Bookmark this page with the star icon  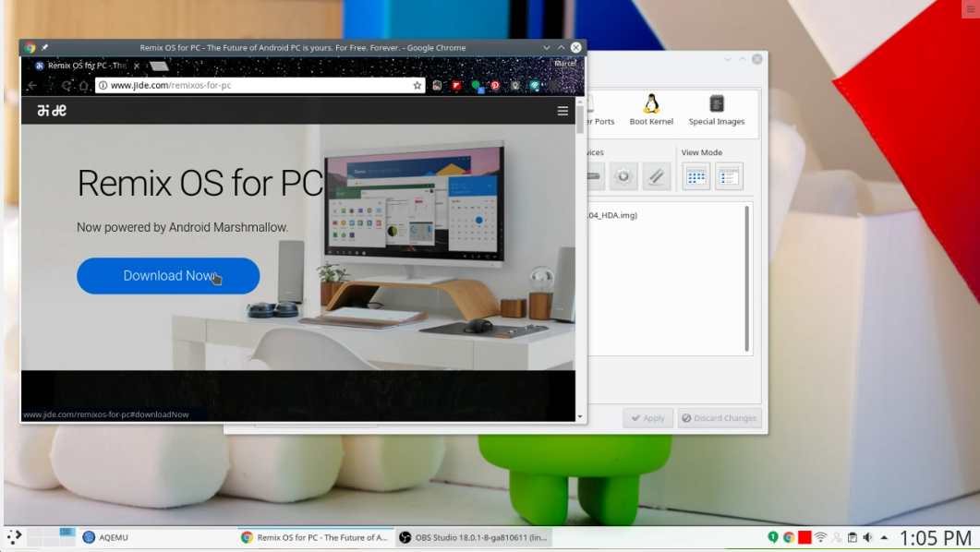pos(417,86)
